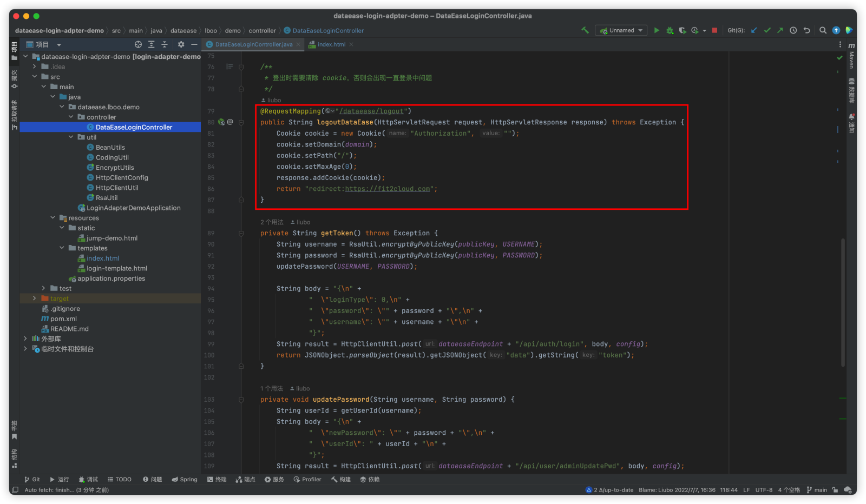Update project via blue Git arrow
The height and width of the screenshot is (504, 866).
point(754,30)
